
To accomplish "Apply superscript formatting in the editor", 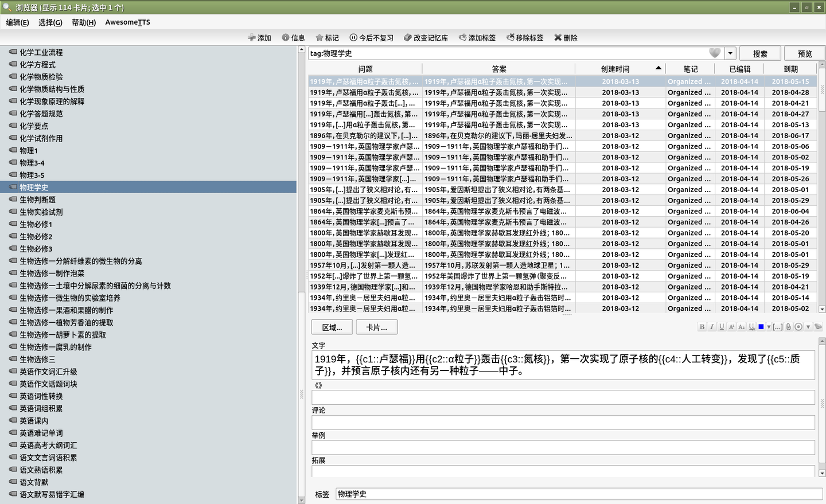I will click(x=731, y=327).
